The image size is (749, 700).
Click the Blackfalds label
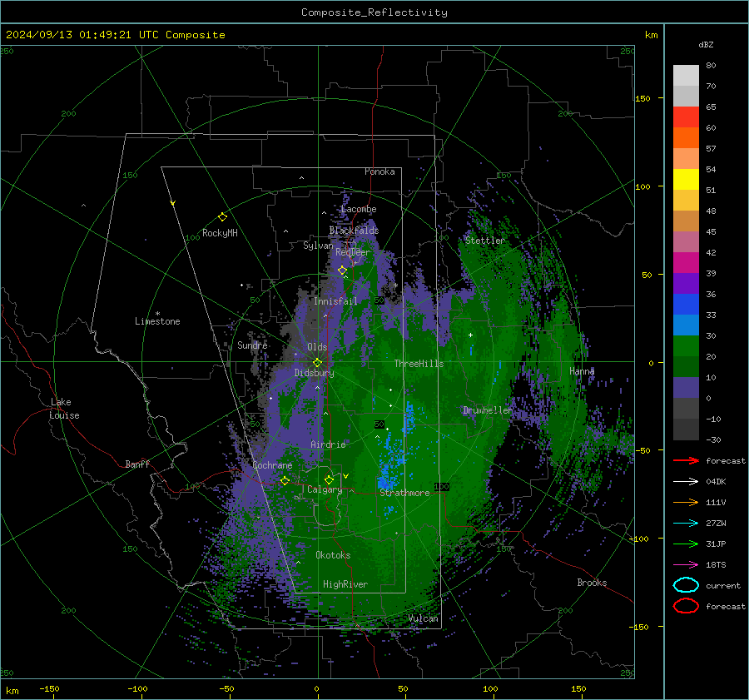[354, 231]
